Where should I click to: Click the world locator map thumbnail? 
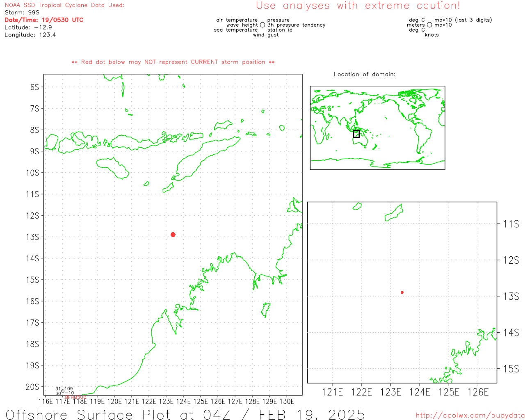(x=377, y=128)
